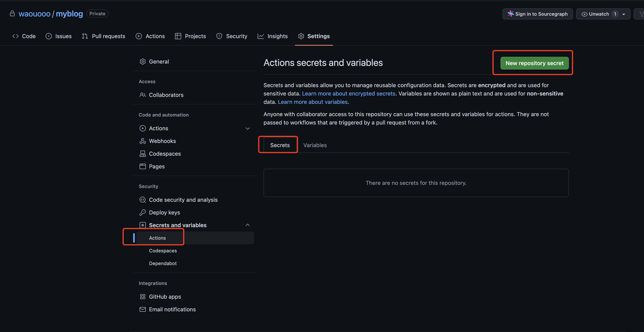644x332 pixels.
Task: Select Dependabot under Secrets and variables
Action: click(163, 263)
